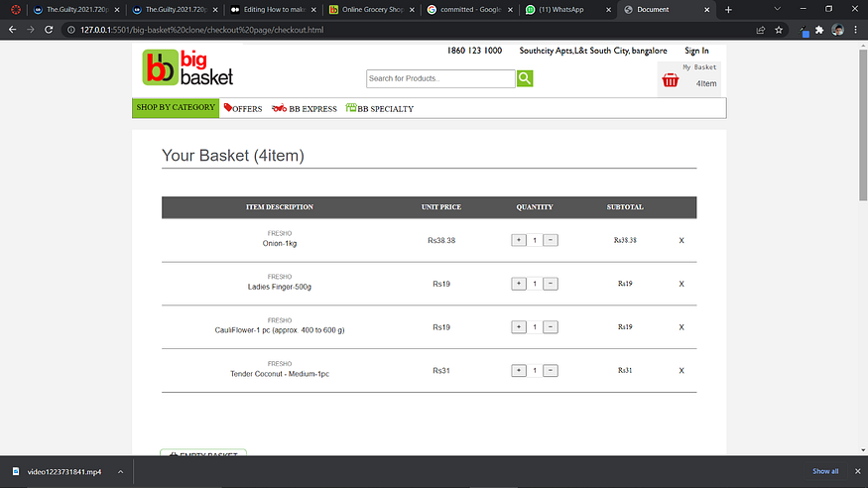Open the browser extensions puzzle icon
The height and width of the screenshot is (488, 868).
coord(819,30)
